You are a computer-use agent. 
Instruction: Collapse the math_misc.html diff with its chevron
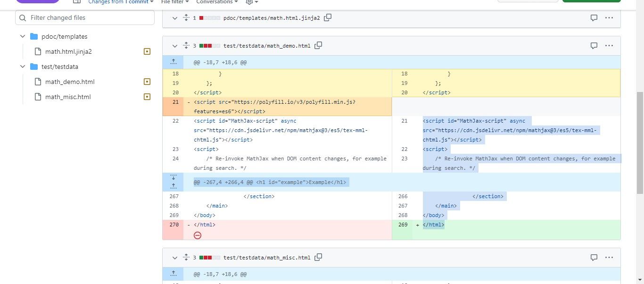point(174,258)
